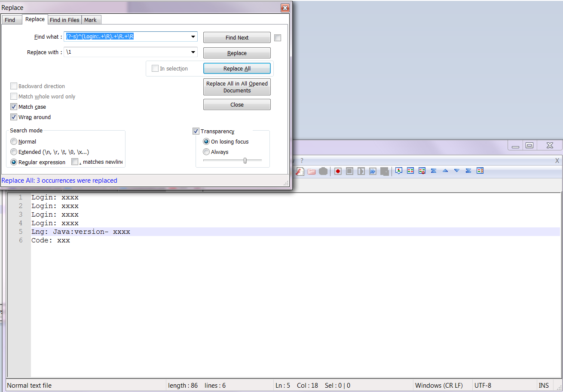This screenshot has height=392, width=563.
Task: Uncheck the Match case option
Action: point(14,107)
